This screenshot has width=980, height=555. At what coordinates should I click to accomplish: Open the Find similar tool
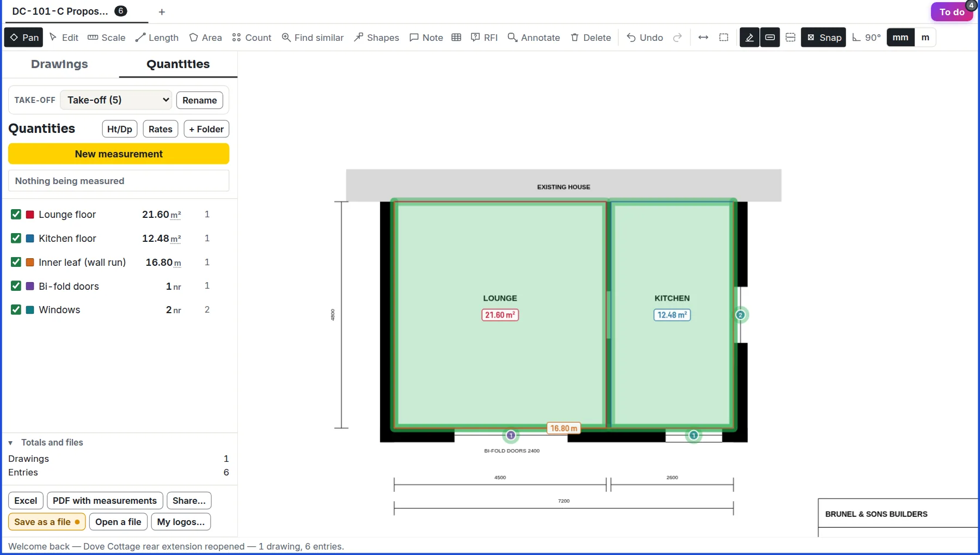pyautogui.click(x=313, y=38)
